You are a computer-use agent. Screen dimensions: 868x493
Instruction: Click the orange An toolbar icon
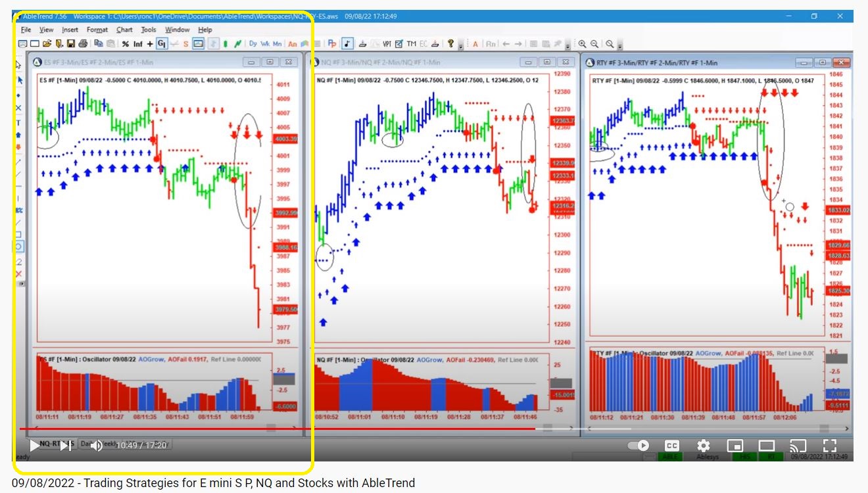(x=293, y=44)
